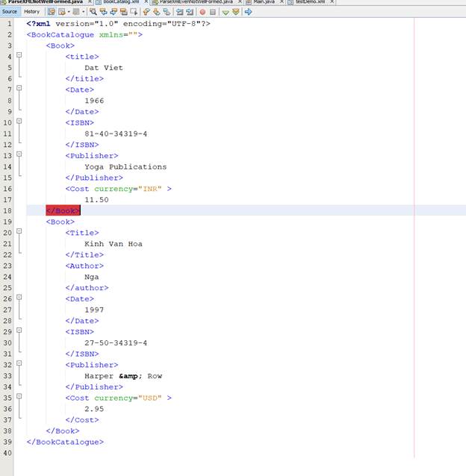
Task: Click the Shift Line Left icon
Action: point(180,12)
